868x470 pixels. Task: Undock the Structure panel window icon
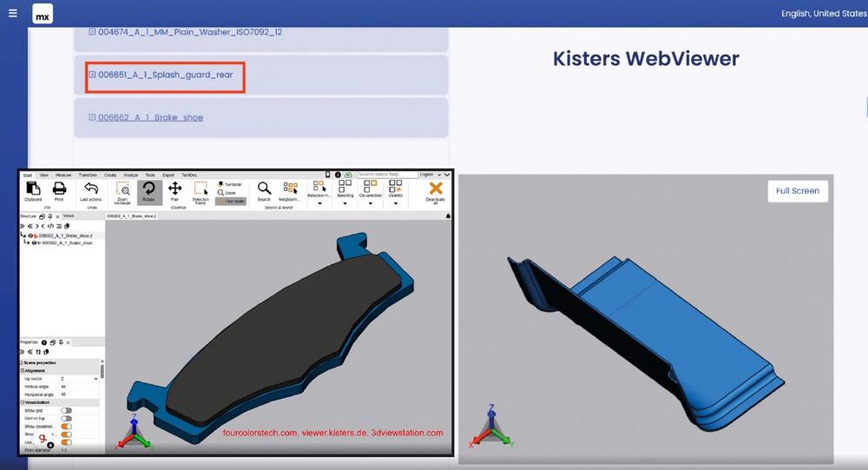click(42, 216)
